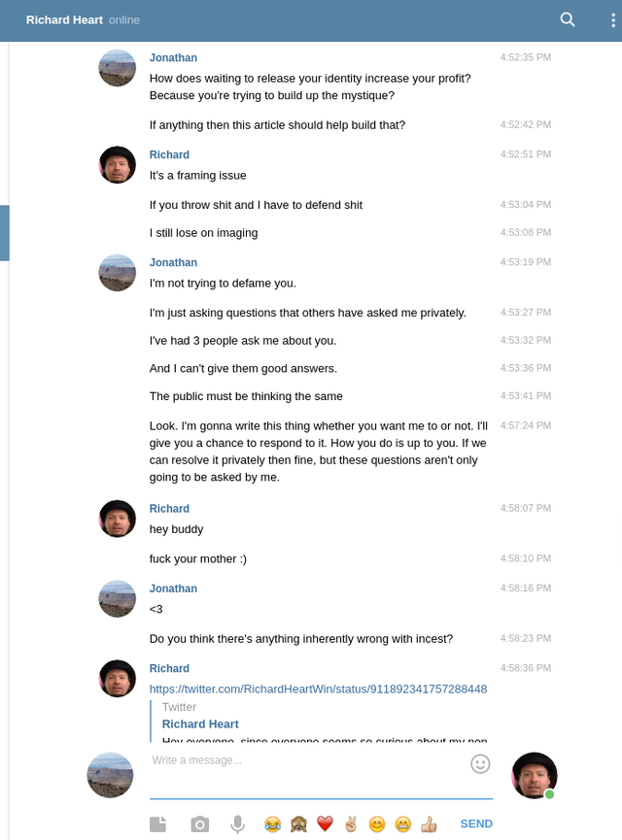Image resolution: width=622 pixels, height=840 pixels.
Task: Open Richard's avatar beside 'hey buddy'
Action: pyautogui.click(x=118, y=519)
